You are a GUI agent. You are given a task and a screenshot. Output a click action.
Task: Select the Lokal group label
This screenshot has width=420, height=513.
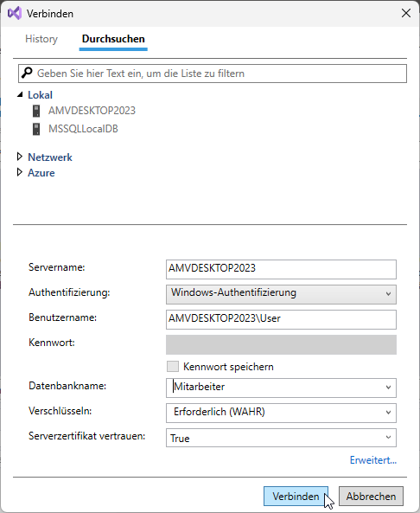pyautogui.click(x=40, y=95)
